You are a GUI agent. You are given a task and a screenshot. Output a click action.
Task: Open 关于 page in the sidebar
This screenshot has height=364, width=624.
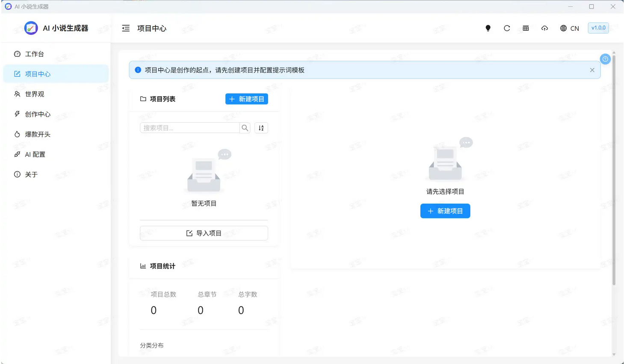coord(56,175)
